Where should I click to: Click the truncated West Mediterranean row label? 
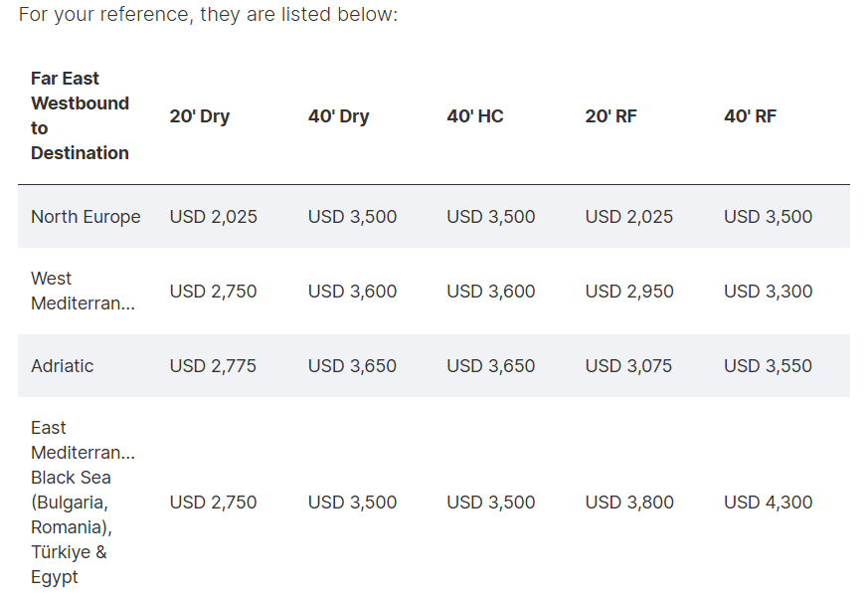83,292
